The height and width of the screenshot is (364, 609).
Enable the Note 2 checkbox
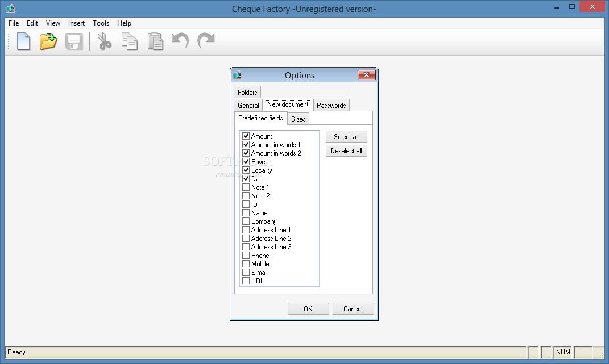point(246,196)
